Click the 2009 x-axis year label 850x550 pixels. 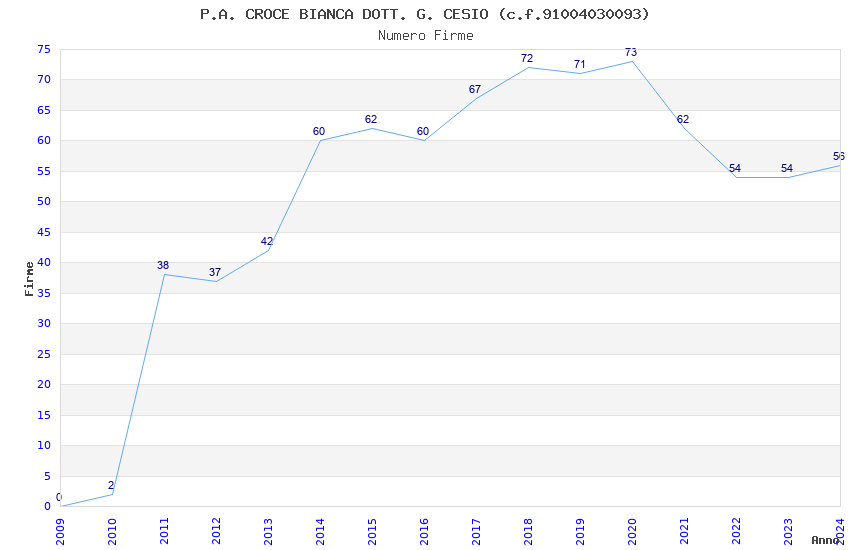(60, 531)
